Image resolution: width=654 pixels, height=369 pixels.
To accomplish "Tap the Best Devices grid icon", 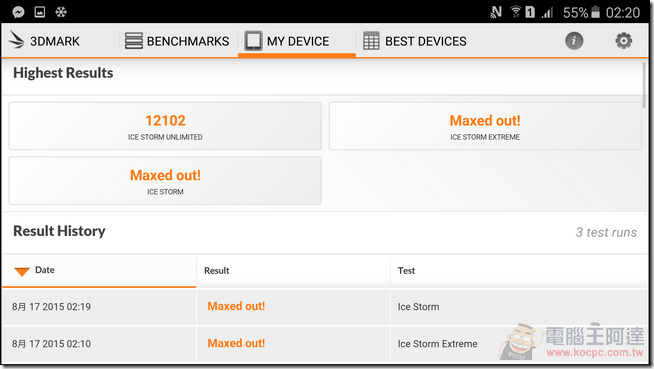I will click(371, 41).
